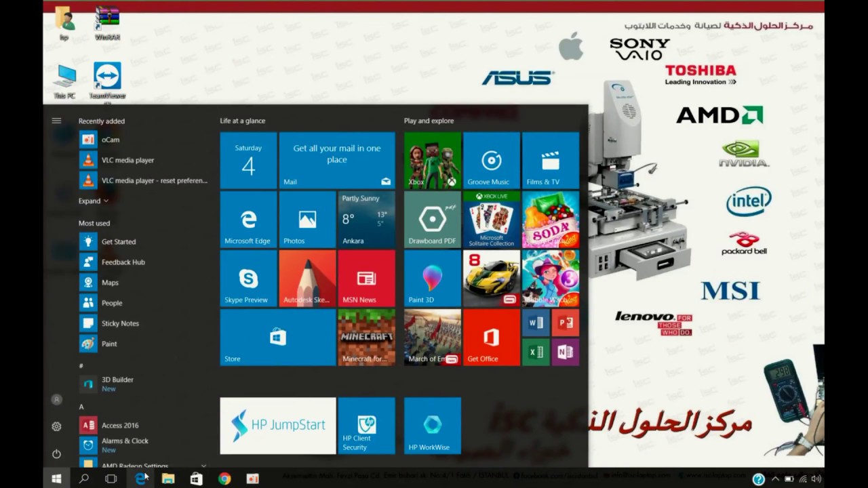Open Minecraft tile
868x488 pixels.
click(366, 337)
